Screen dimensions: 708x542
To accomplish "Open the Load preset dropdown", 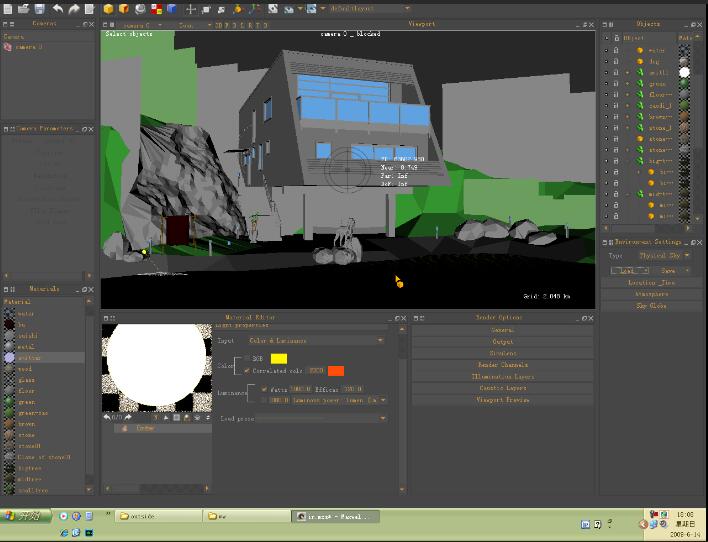I will [x=320, y=418].
